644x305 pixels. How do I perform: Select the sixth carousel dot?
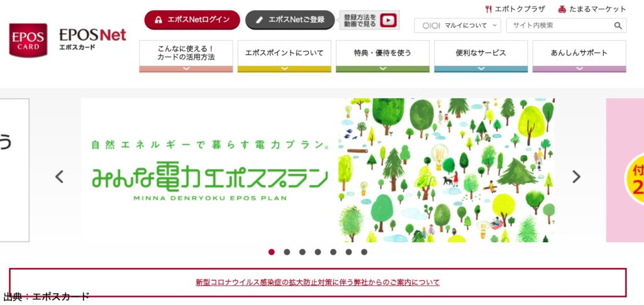tap(348, 252)
